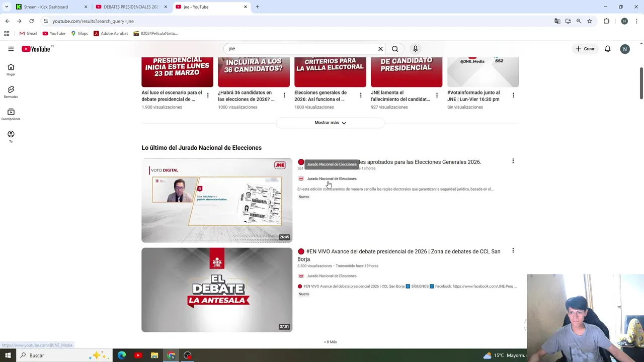This screenshot has height=362, width=644.
Task: Open 'Incluirá a los 36 candidatos' thumbnail
Action: point(254,72)
